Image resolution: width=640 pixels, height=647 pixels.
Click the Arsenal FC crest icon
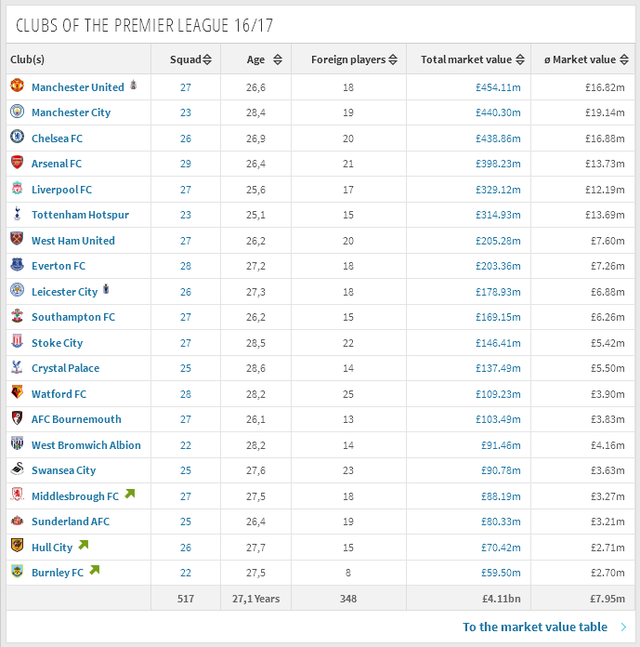click(17, 163)
